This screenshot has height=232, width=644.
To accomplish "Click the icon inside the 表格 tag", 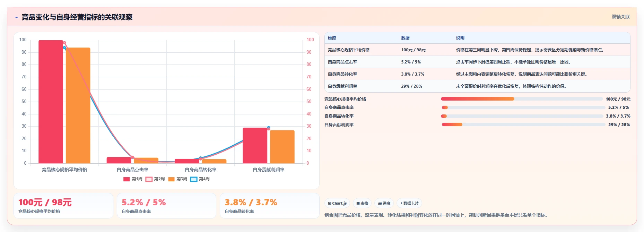I will [358, 204].
